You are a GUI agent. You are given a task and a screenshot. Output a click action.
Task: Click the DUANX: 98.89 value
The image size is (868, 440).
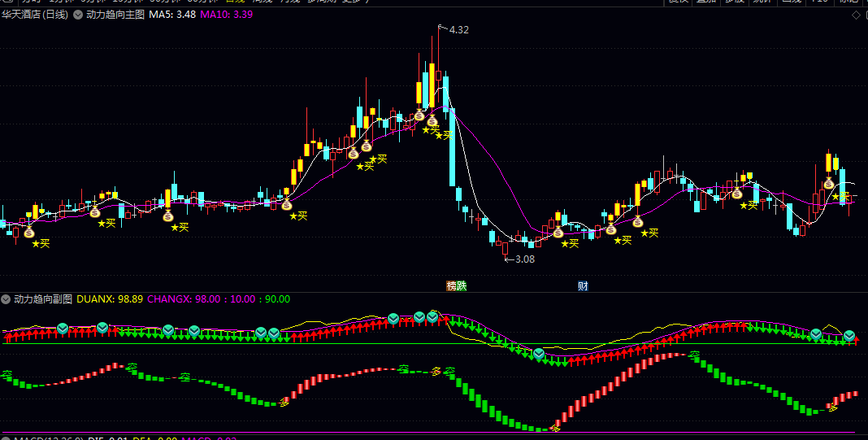click(110, 299)
